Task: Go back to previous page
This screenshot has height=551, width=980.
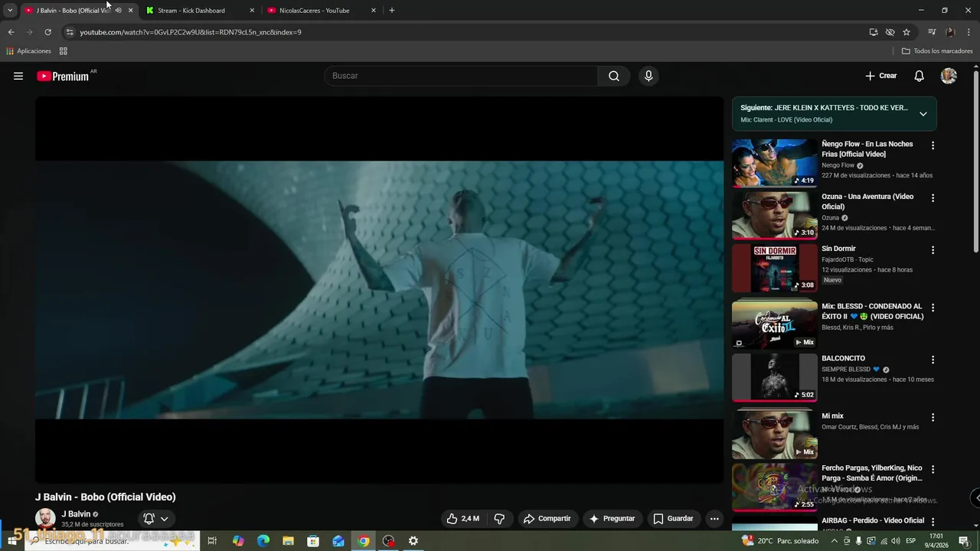Action: 11,32
